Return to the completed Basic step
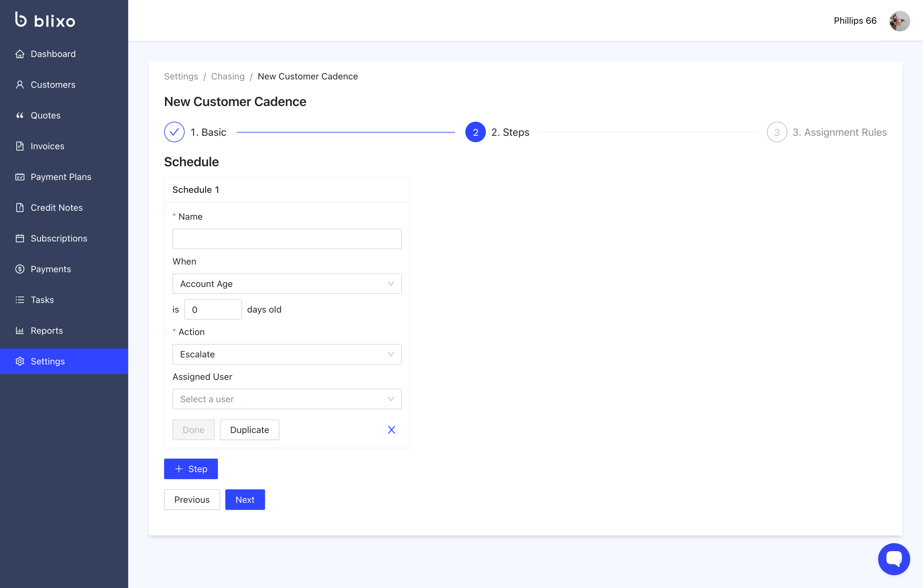 [x=174, y=132]
